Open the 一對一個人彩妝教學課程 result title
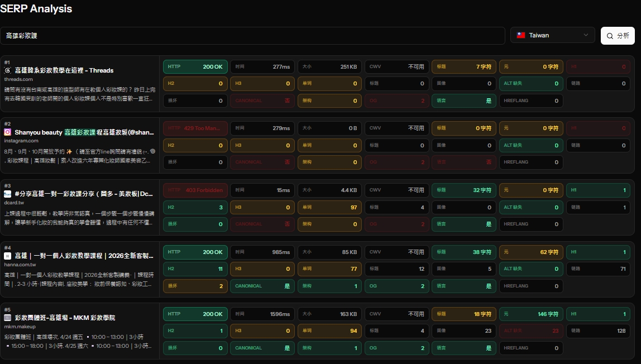This screenshot has height=364, width=641. coord(84,256)
